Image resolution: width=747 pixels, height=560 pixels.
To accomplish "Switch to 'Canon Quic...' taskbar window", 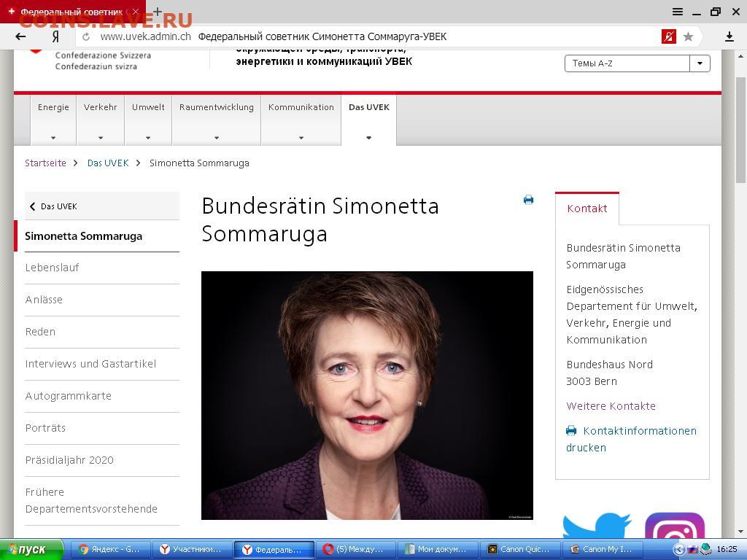I will (521, 550).
